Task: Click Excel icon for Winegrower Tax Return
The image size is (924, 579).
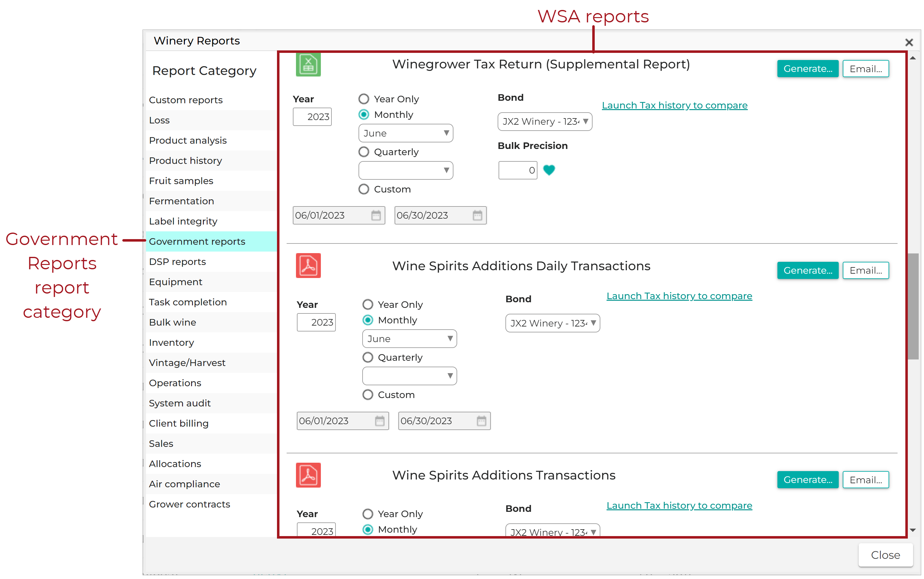Action: click(308, 65)
